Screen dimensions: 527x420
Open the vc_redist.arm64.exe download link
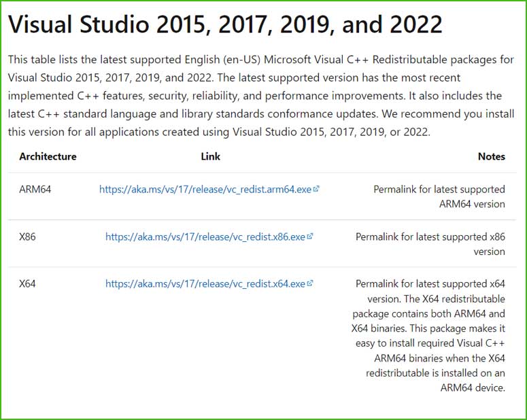(205, 190)
